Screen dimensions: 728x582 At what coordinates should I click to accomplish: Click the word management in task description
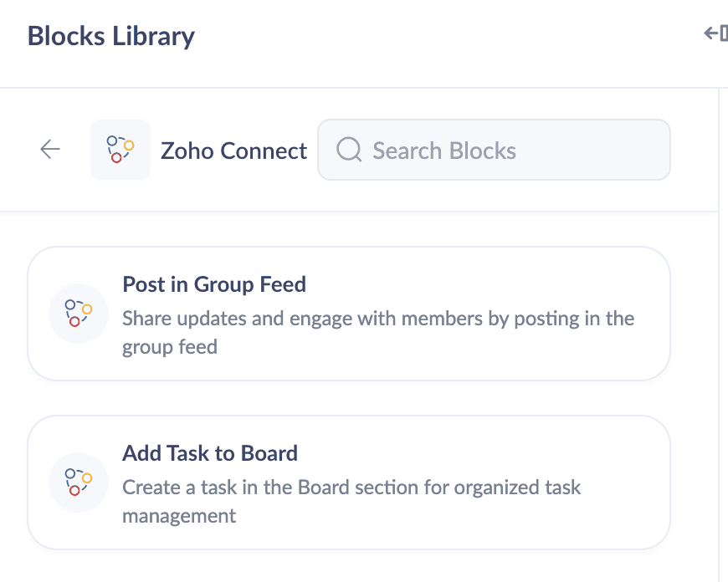click(179, 516)
